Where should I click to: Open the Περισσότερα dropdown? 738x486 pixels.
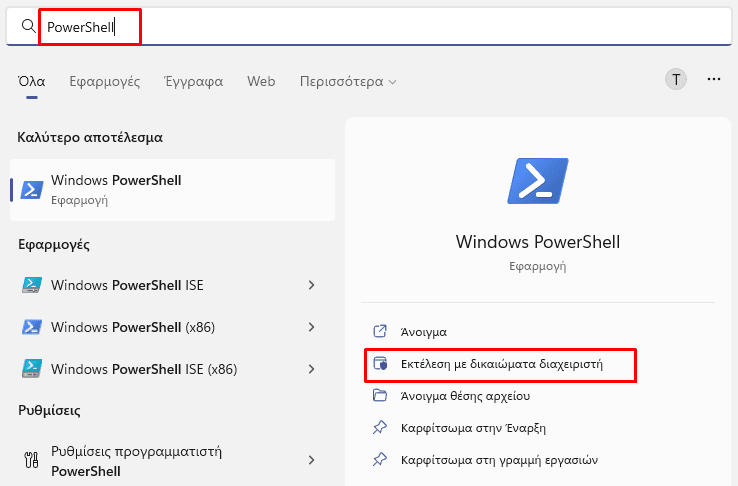[x=348, y=81]
